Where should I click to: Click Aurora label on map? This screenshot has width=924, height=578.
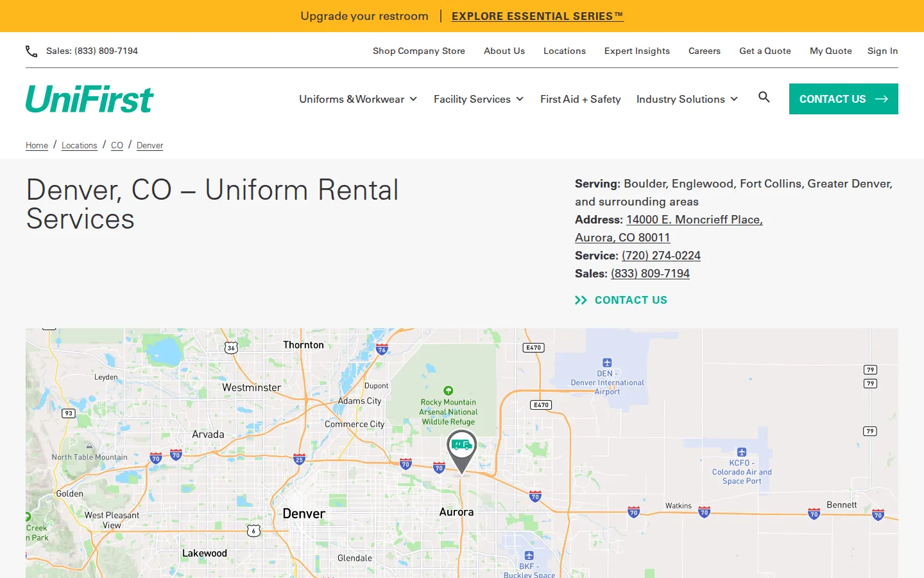point(456,512)
